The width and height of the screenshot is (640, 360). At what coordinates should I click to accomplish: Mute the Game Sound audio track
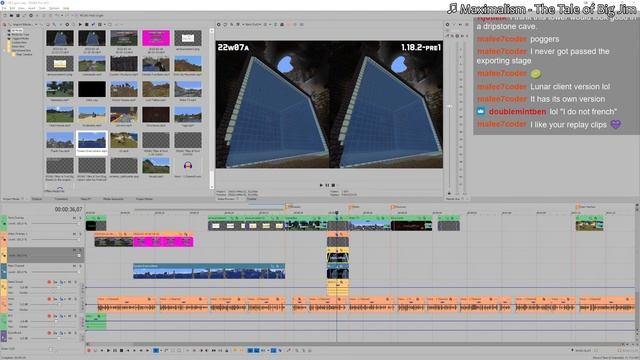point(70,282)
